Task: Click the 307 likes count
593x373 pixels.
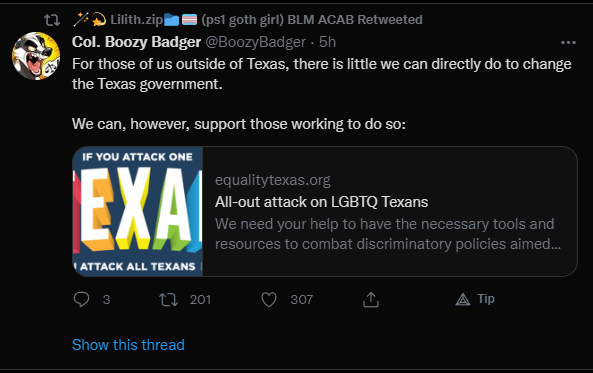Action: coord(301,300)
